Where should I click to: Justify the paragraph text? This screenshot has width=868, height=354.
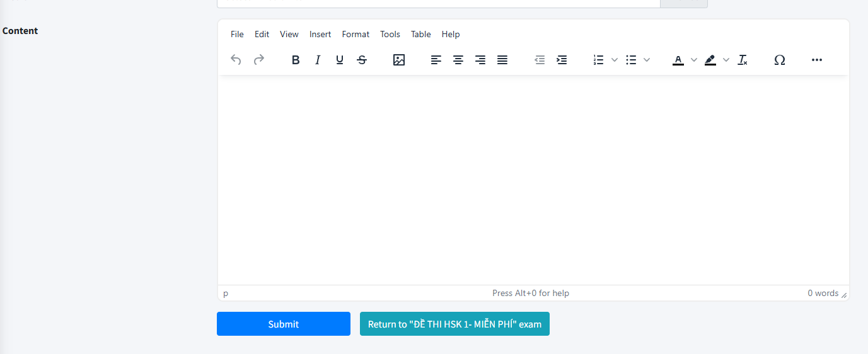tap(502, 60)
